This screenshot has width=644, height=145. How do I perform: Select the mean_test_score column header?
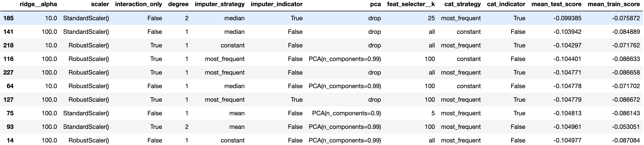coord(556,4)
